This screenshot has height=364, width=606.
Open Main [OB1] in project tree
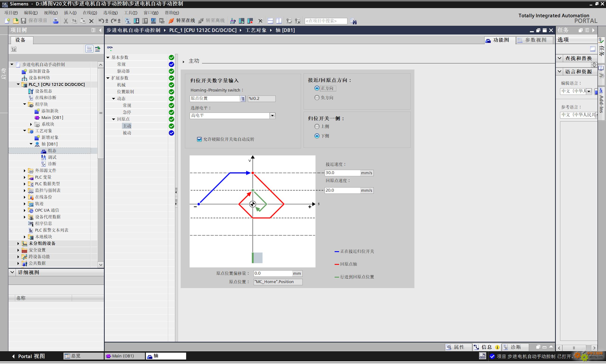pos(52,118)
